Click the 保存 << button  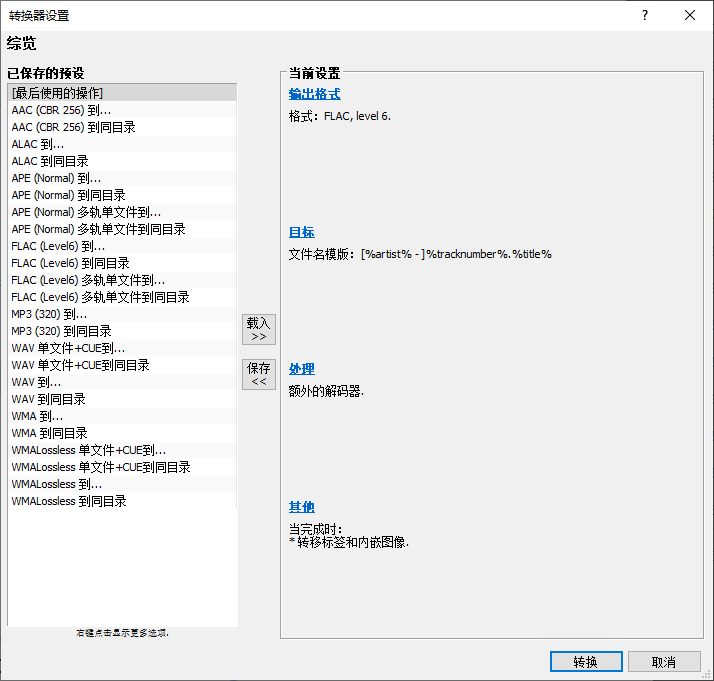[259, 374]
